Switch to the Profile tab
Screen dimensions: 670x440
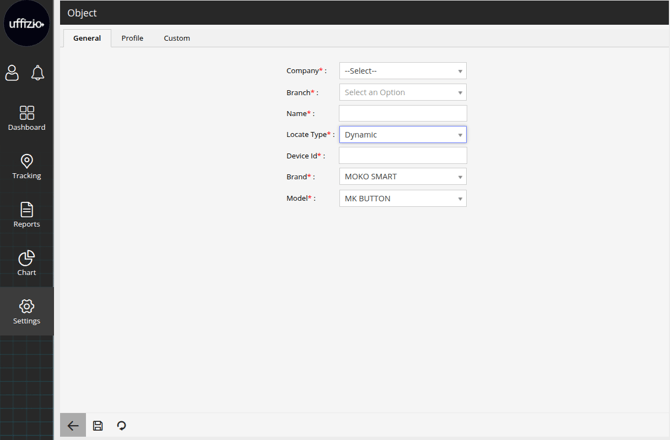(132, 38)
